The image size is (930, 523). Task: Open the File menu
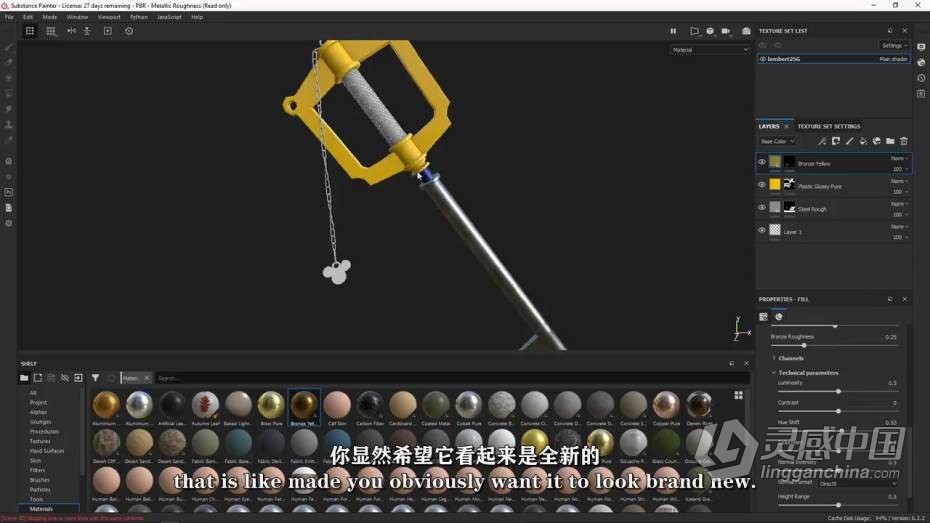point(9,17)
